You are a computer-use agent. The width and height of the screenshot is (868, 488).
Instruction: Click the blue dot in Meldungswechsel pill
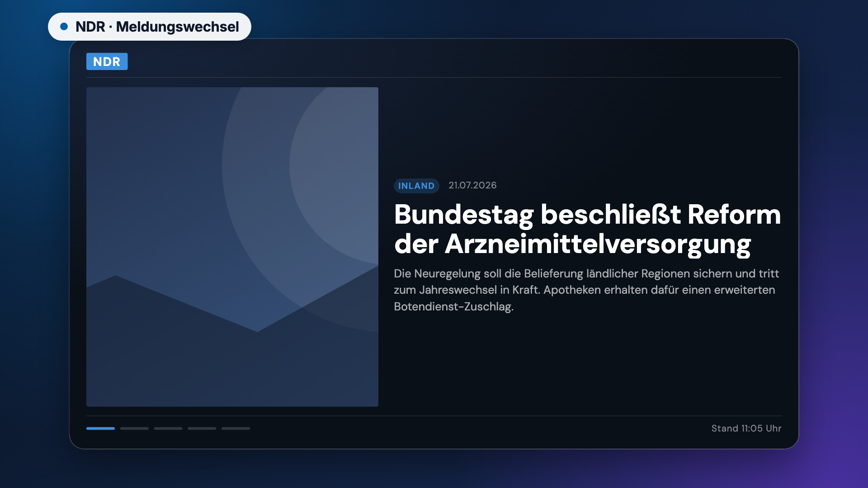(64, 27)
